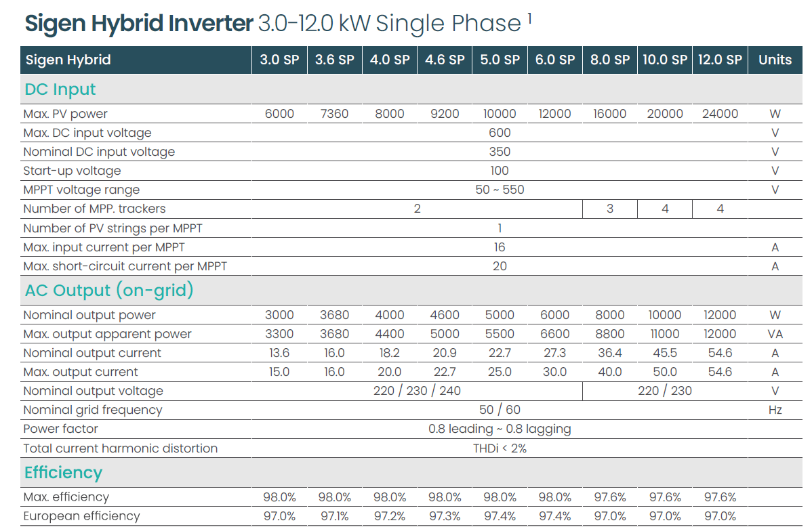This screenshot has width=812, height=527.
Task: Click the "50 / 60" grid frequency value
Action: [x=500, y=410]
